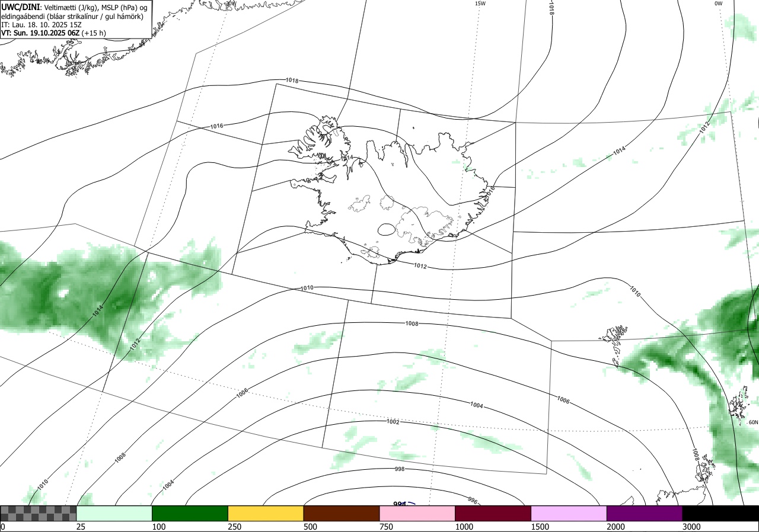This screenshot has width=759, height=532.
Task: Click the legend value 500
Action: (x=310, y=527)
